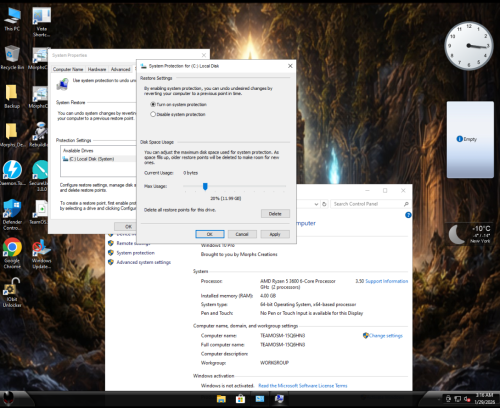Select the (C:) Local Disk (System) drive row

[99, 159]
